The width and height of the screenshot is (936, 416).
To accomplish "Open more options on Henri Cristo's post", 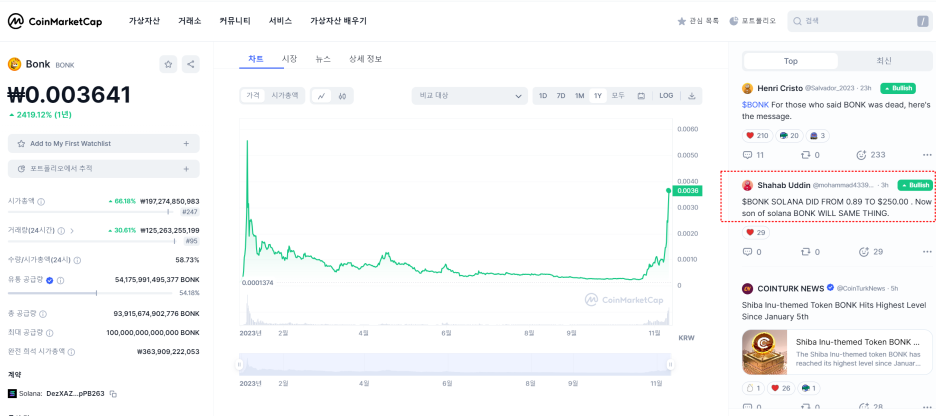I will tap(927, 155).
